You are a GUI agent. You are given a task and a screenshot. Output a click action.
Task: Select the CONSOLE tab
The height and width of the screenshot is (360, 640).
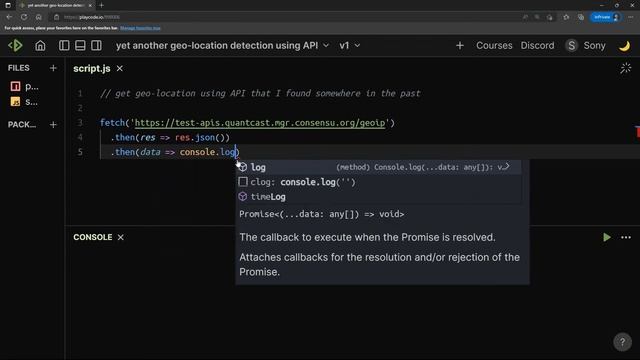pyautogui.click(x=93, y=237)
